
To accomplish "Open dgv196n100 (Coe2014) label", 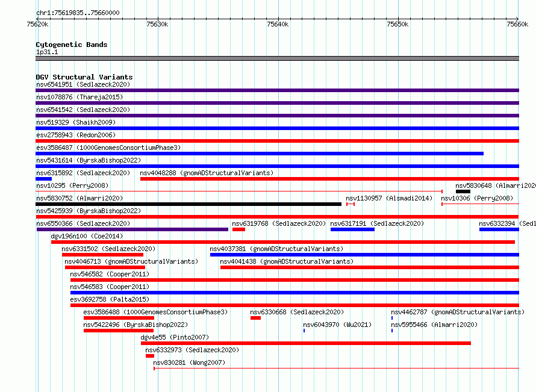I will (87, 236).
